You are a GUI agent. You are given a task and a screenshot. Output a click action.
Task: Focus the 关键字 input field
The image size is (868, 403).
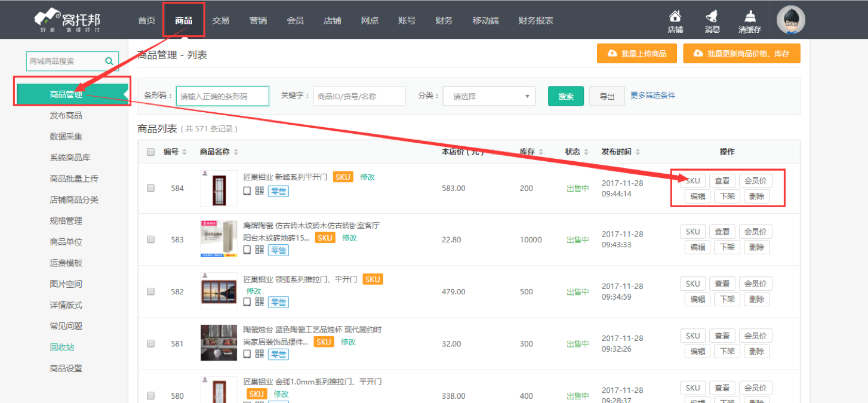pos(359,96)
